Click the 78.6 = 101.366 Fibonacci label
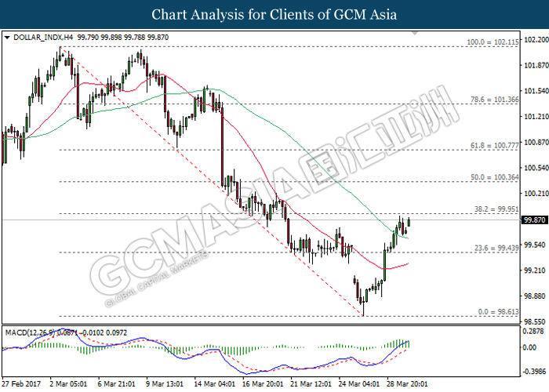 [494, 100]
